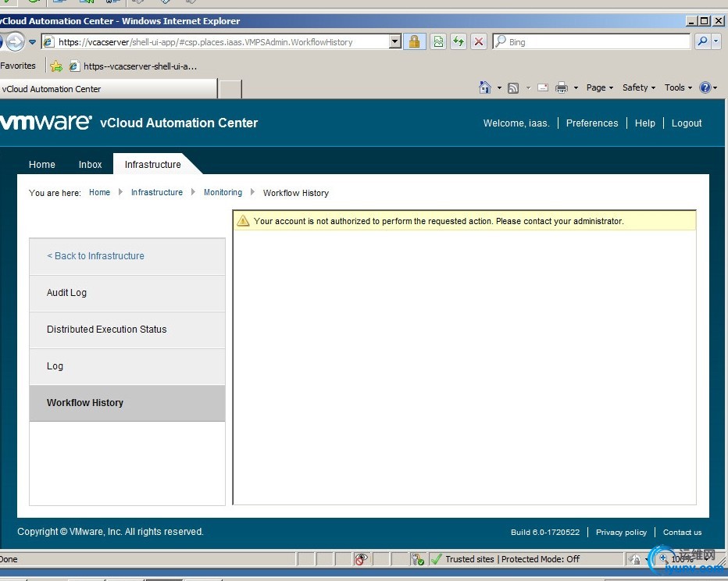Click the Infrastructure breadcrumb link

tap(157, 192)
